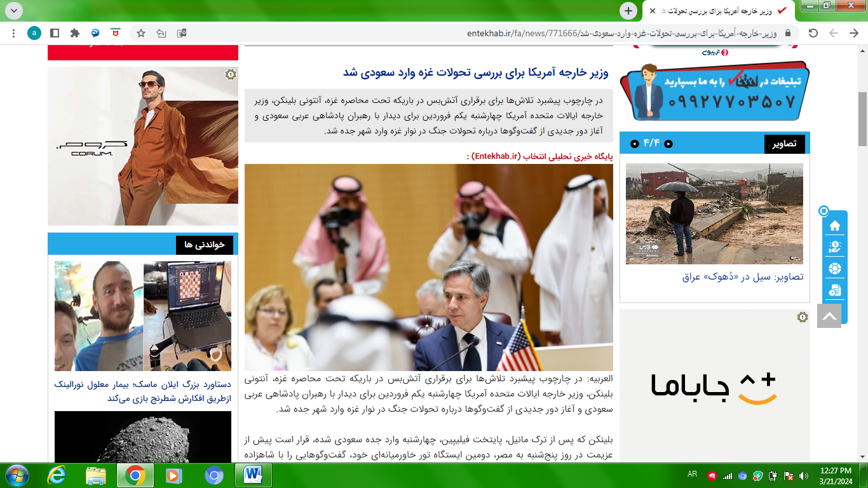868x488 pixels.
Task: Open a new tab with plus button
Action: tap(628, 11)
